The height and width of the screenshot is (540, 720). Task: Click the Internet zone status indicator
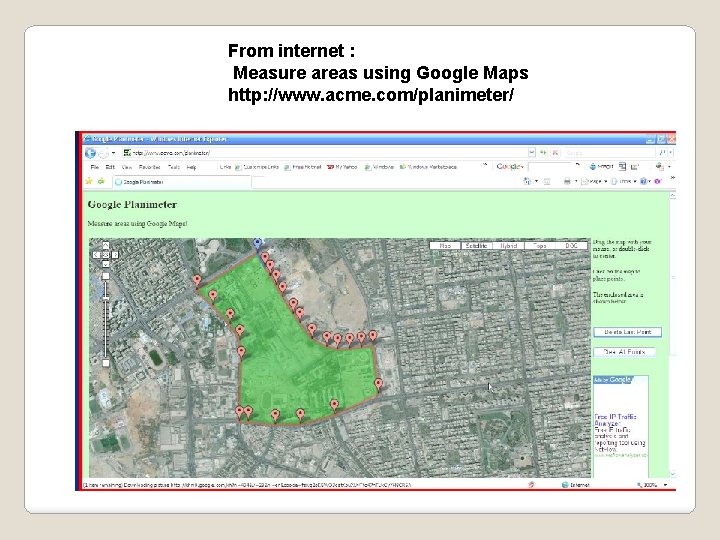(575, 484)
